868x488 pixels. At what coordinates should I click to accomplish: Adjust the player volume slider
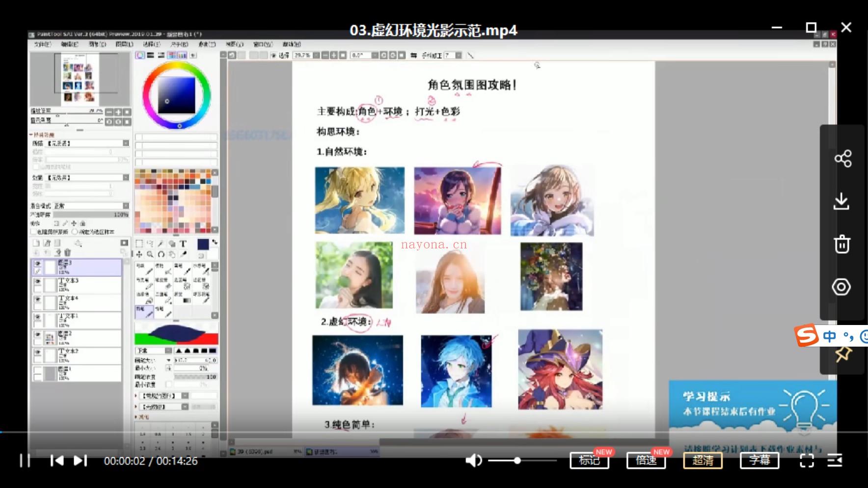pos(522,461)
